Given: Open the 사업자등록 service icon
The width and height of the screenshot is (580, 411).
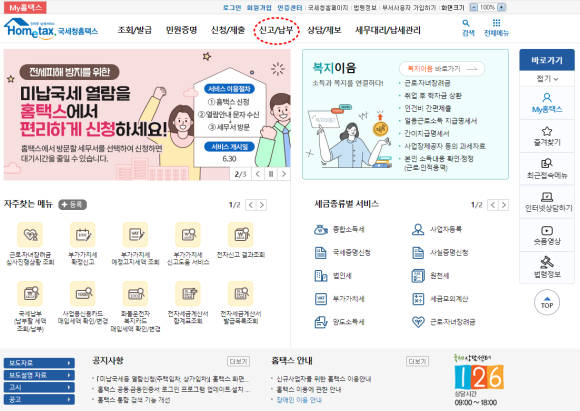Looking at the screenshot, I should click(x=418, y=230).
